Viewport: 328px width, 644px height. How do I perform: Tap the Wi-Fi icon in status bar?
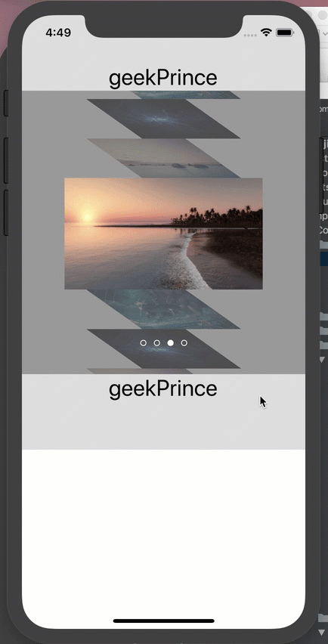267,33
